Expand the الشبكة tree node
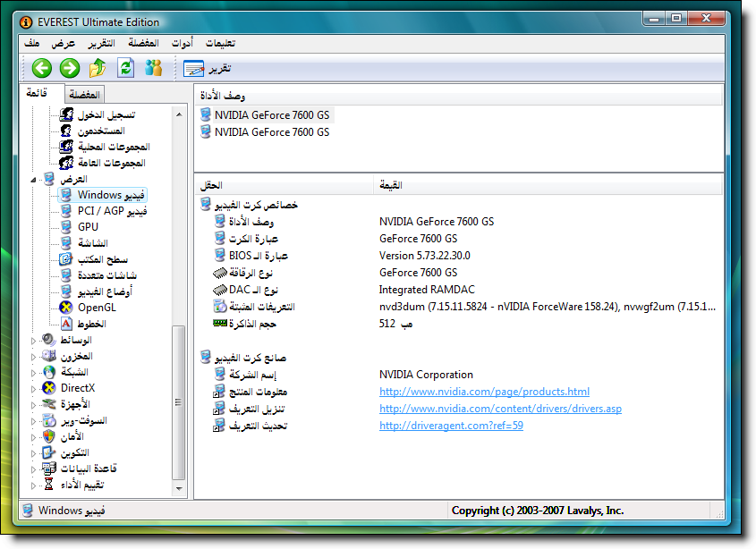Screen dimensions: 756x549 click(33, 373)
